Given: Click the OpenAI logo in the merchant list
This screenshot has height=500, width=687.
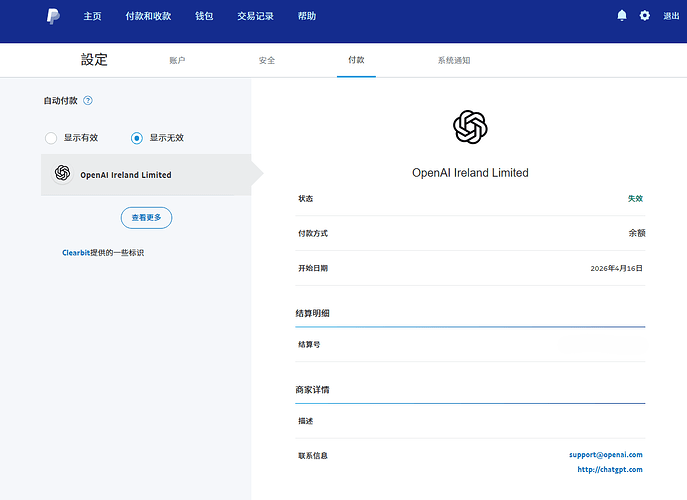Looking at the screenshot, I should 63,173.
